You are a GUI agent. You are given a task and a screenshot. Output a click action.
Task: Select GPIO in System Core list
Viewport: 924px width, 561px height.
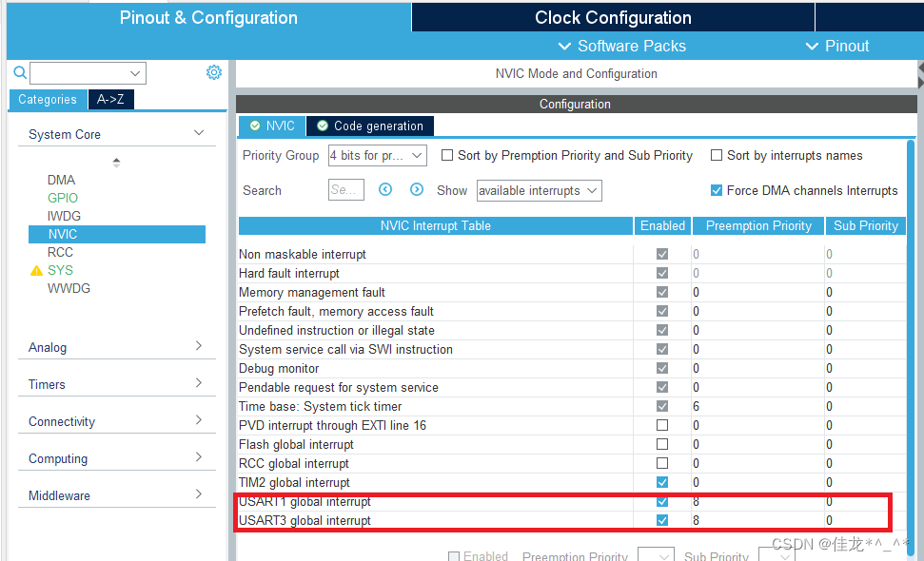[x=63, y=198]
